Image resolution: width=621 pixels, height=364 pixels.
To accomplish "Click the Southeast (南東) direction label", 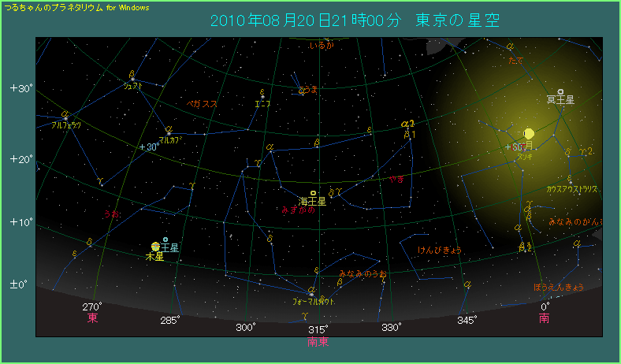I will 318,342.
